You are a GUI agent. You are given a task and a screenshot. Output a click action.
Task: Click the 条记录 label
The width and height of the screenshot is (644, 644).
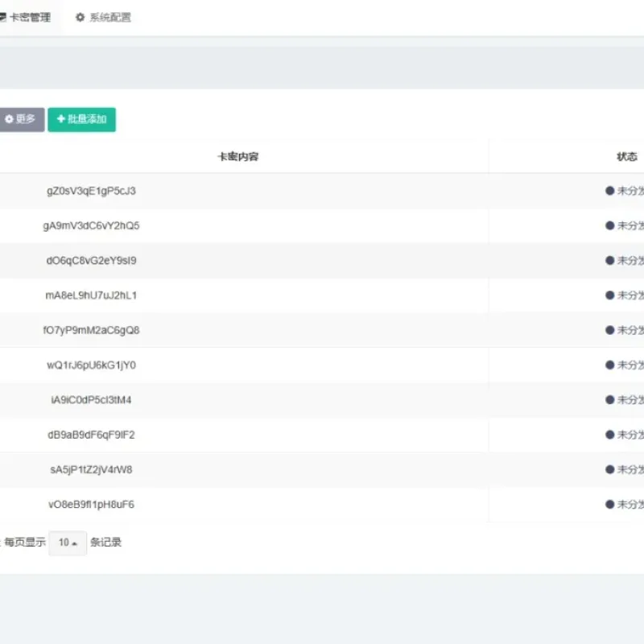[106, 542]
